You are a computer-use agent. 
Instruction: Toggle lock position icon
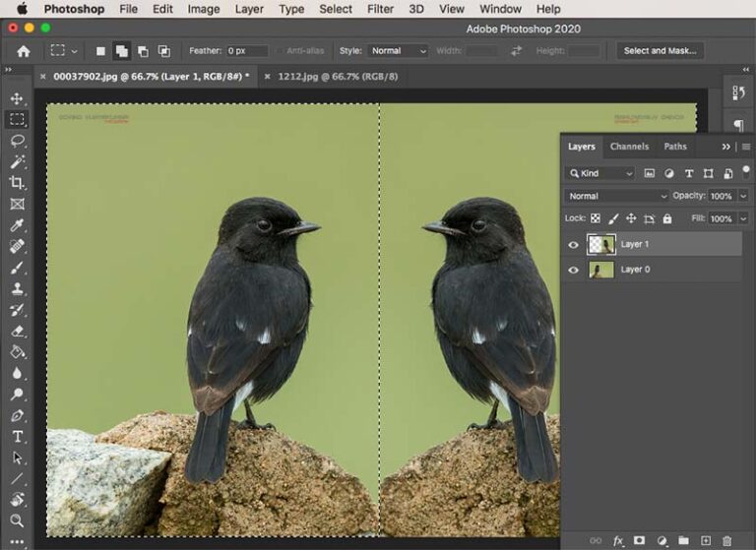pos(631,218)
